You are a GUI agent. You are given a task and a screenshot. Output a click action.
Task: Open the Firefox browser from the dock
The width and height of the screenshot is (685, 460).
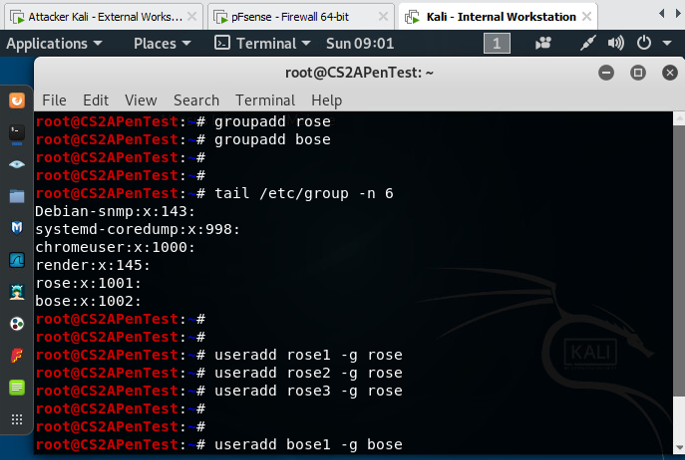pyautogui.click(x=16, y=100)
